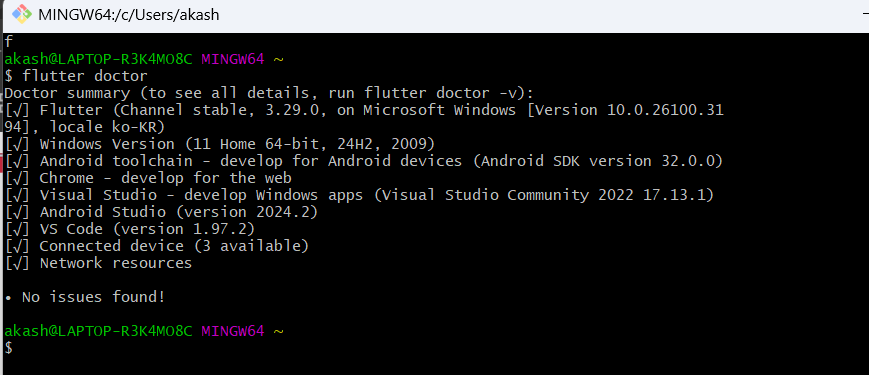
Task: Click the 'Android Studio (version 2024.2)' line
Action: [x=161, y=212]
